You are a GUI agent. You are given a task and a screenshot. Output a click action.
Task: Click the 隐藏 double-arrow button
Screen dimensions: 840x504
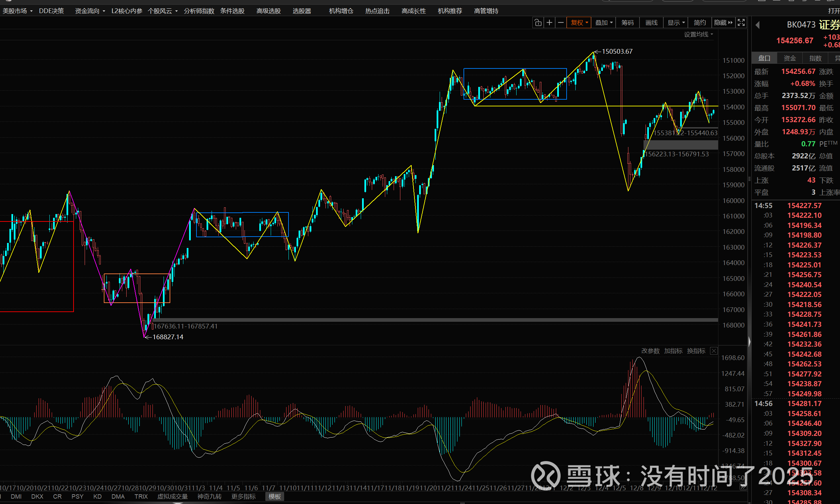click(723, 23)
